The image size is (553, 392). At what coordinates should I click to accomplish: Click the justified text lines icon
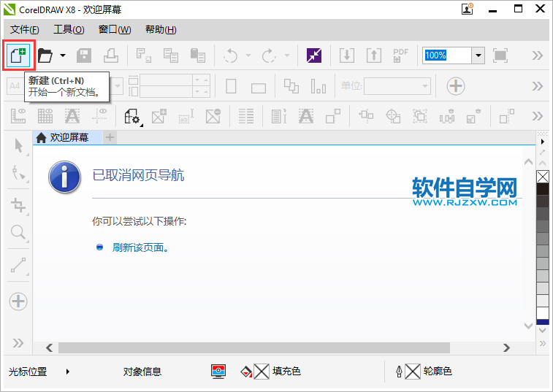pyautogui.click(x=245, y=116)
